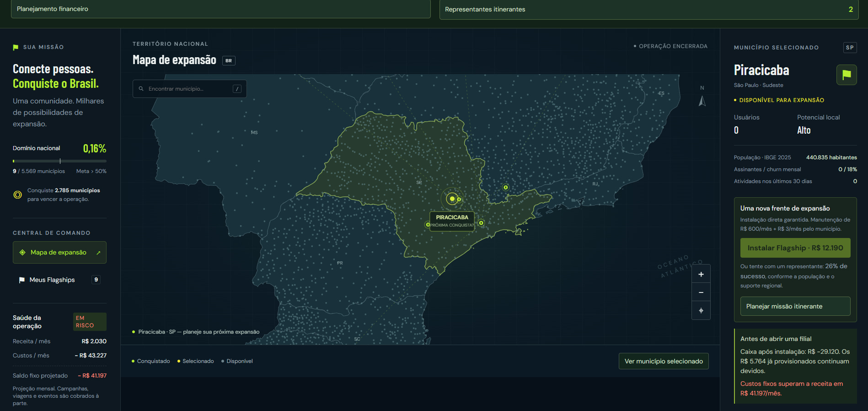The image size is (868, 411).
Task: Click the conquered city marker near RJ border
Action: tap(505, 187)
